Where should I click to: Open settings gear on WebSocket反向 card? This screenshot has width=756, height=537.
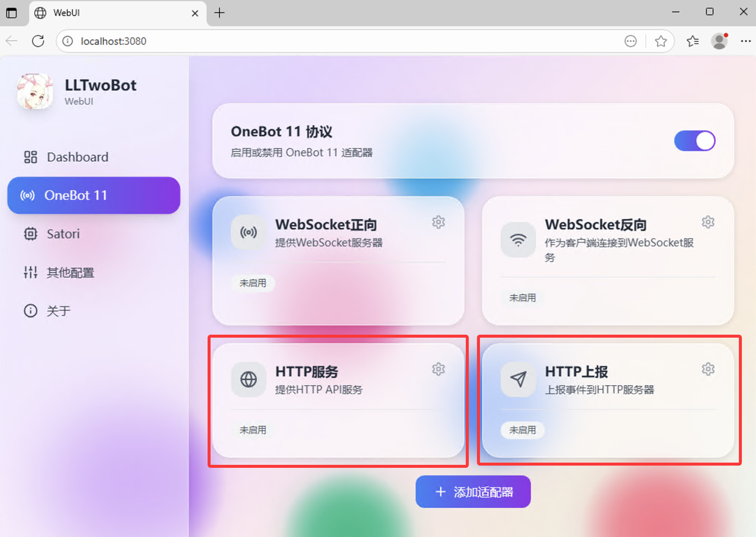pos(708,222)
